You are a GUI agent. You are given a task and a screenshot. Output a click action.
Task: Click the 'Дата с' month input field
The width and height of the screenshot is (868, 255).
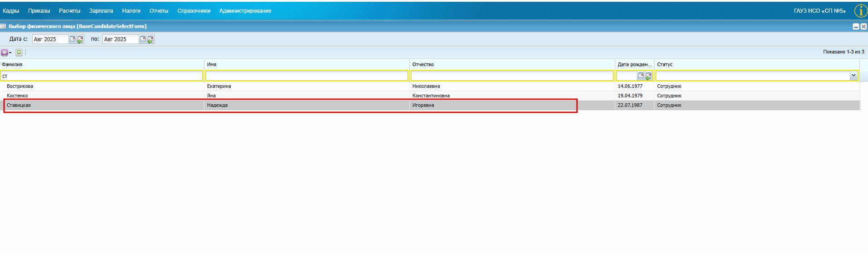[50, 39]
